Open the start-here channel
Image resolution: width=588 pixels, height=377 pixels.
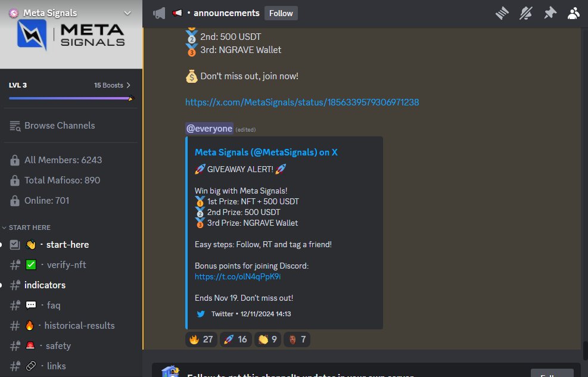point(71,245)
